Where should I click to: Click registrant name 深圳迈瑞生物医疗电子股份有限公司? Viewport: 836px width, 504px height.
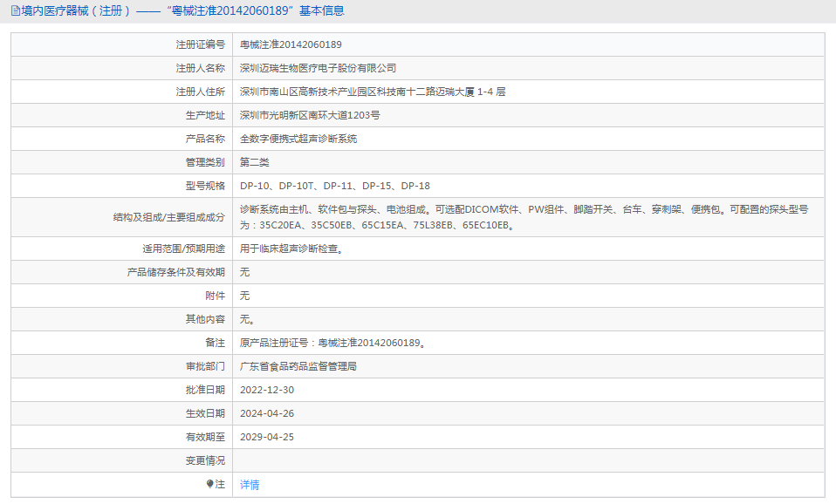click(x=318, y=68)
